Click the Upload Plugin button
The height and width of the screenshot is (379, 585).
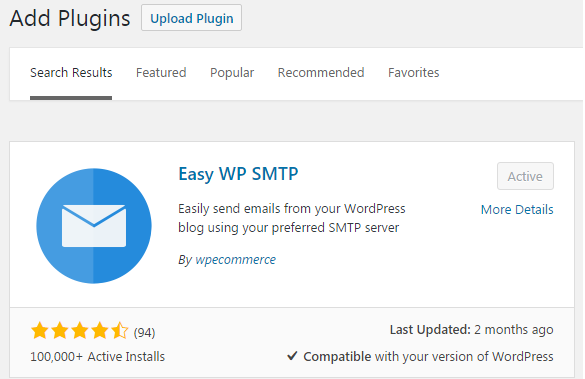(x=191, y=18)
